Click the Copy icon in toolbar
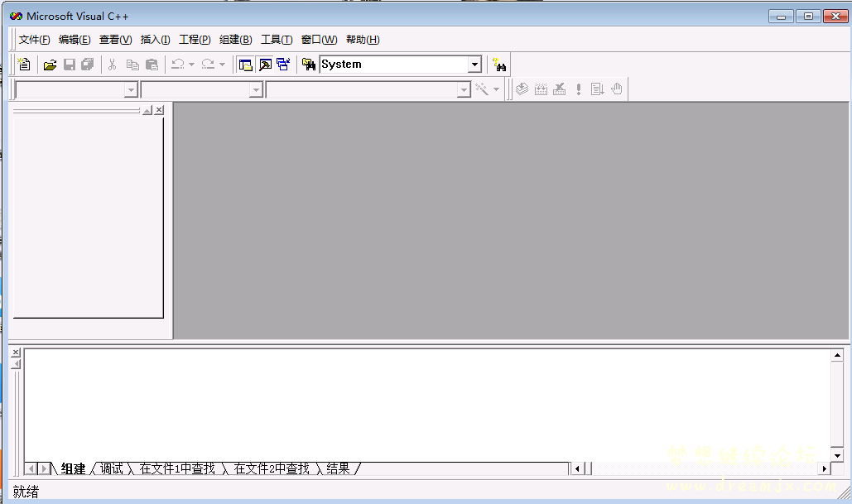Viewport: 852px width, 504px height. 132,65
